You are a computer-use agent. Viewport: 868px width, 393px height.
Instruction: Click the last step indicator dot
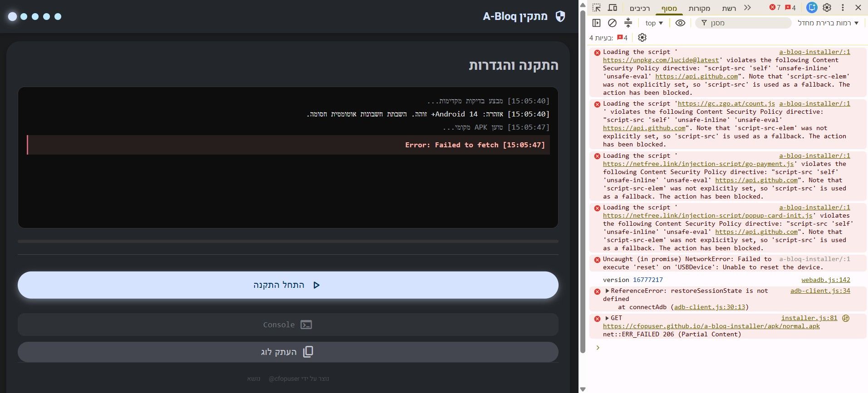click(x=58, y=16)
